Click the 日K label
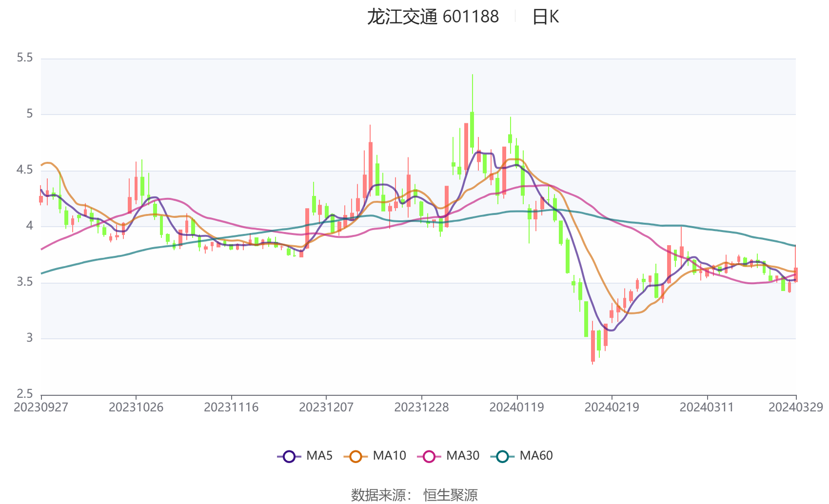The height and width of the screenshot is (504, 829). tap(545, 17)
